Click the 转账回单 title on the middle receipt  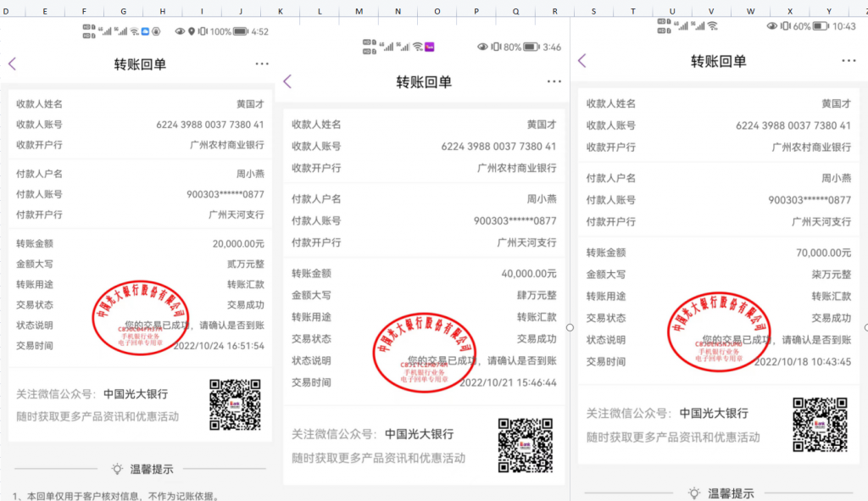coord(424,82)
